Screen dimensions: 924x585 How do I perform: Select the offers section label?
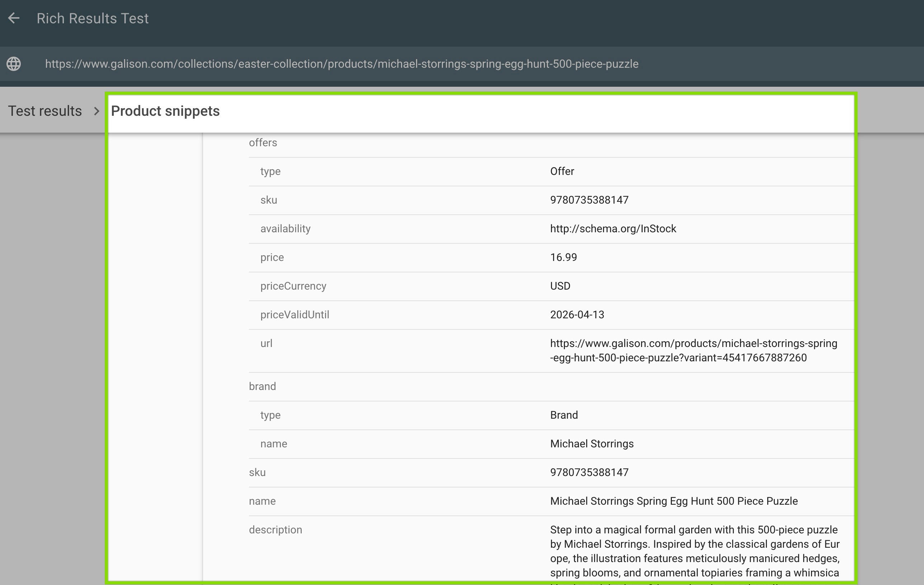point(263,143)
